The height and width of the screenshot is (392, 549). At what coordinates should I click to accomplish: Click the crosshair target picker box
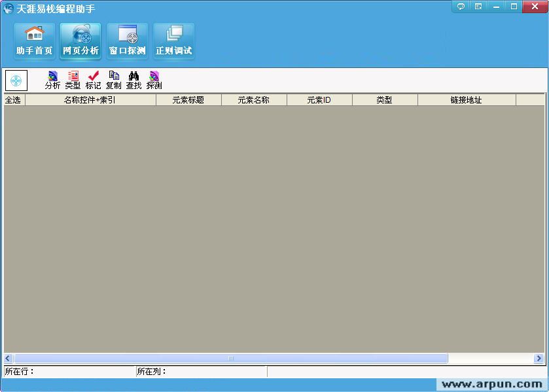click(x=16, y=80)
